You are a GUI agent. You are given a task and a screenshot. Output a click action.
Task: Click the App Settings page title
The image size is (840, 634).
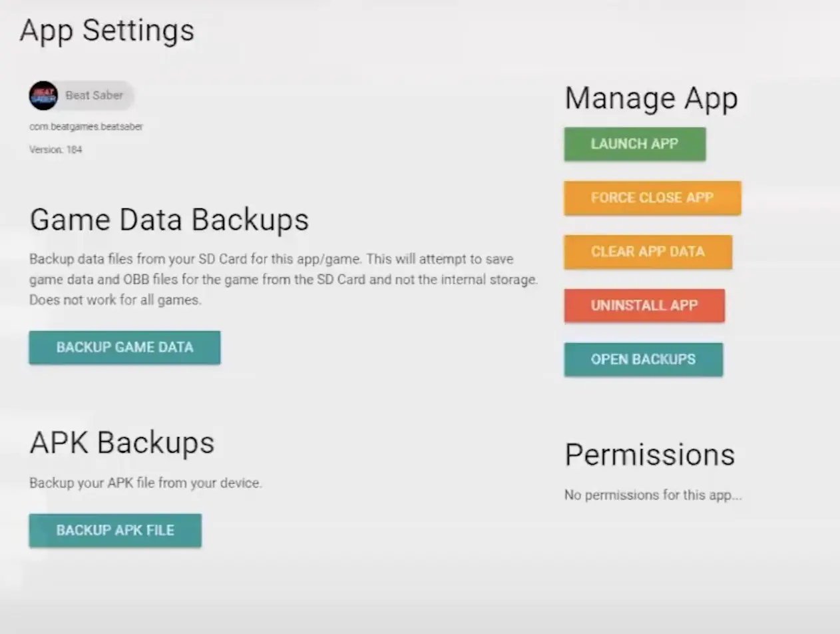click(107, 31)
